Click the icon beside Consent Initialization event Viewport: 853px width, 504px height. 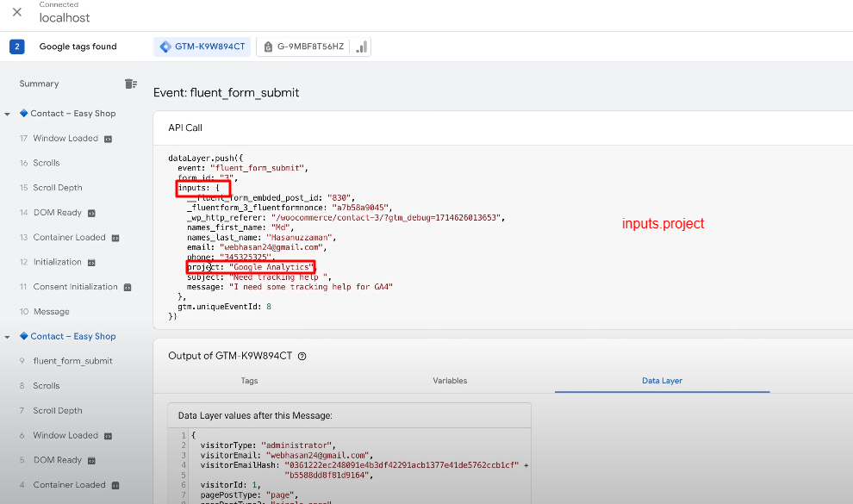click(127, 287)
